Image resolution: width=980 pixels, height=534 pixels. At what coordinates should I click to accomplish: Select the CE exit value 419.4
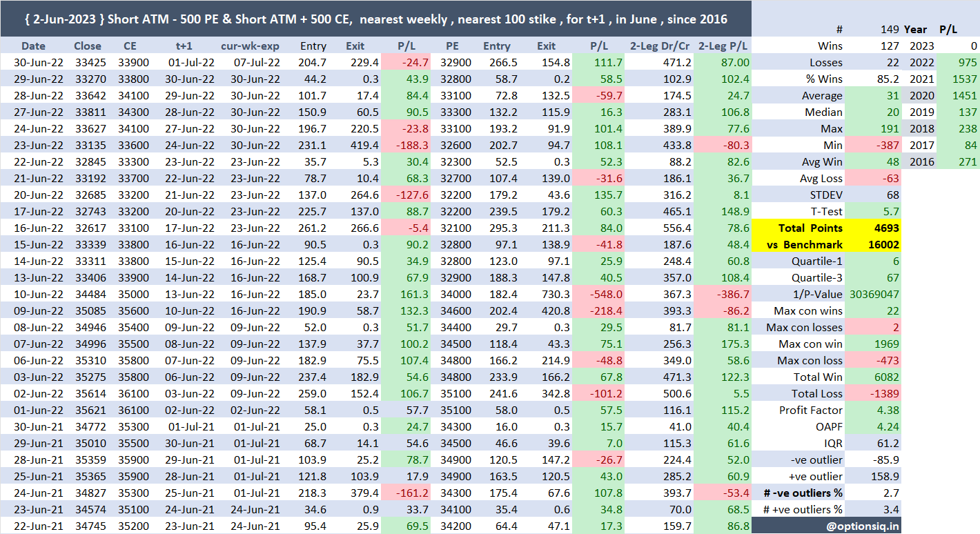364,146
